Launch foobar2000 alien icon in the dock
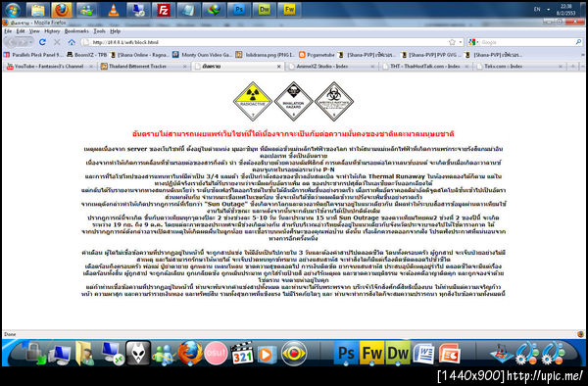Screen dimensions: 588x386 [138, 353]
